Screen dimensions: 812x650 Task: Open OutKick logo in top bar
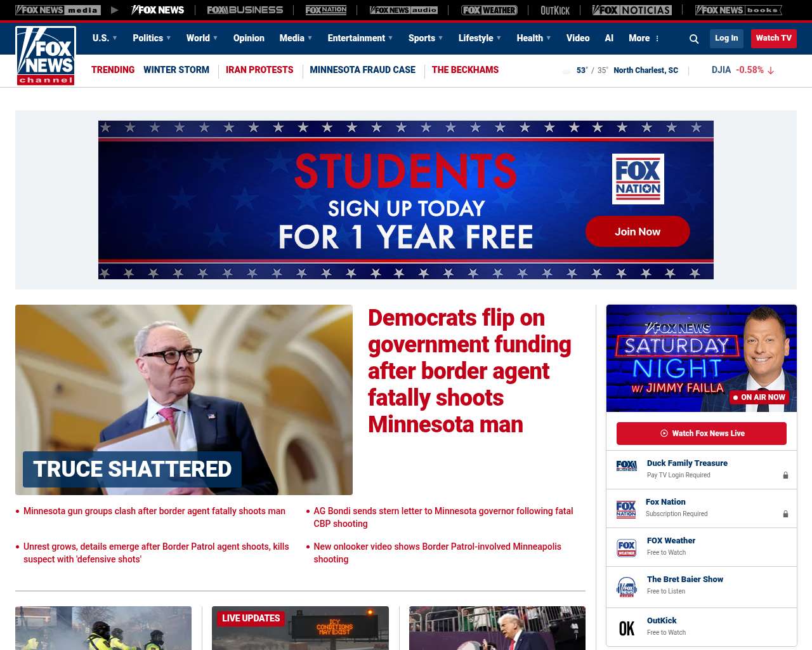pos(555,10)
